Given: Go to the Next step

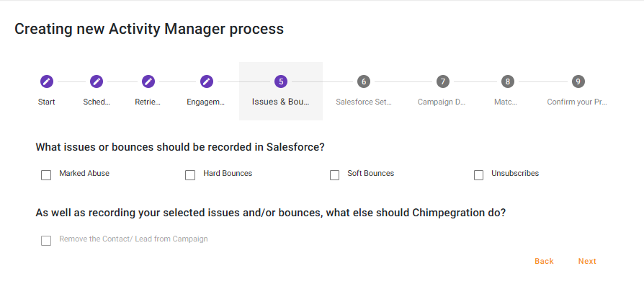Looking at the screenshot, I should pos(587,261).
